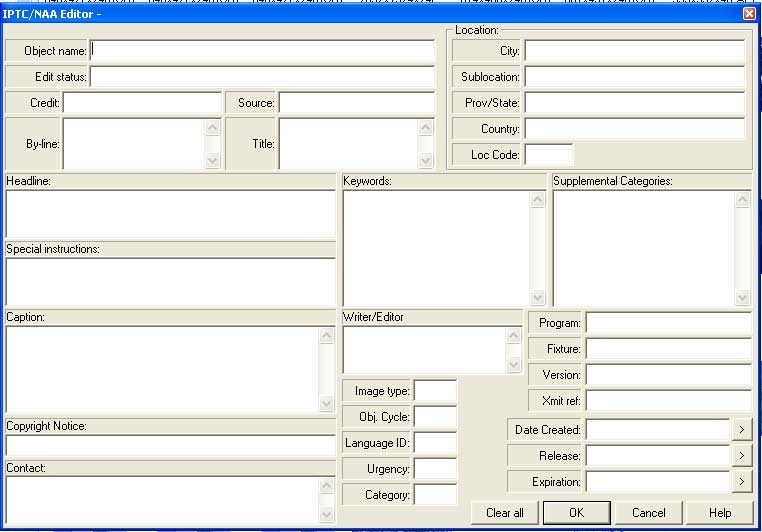Viewport: 762px width, 532px height.
Task: Select the Headline text area
Action: point(170,213)
